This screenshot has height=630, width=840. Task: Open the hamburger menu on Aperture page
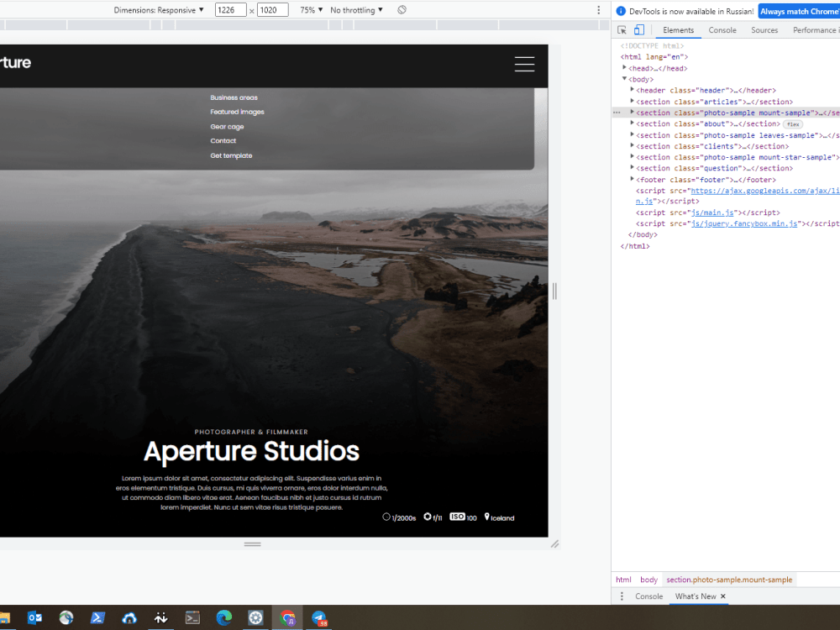click(x=524, y=64)
